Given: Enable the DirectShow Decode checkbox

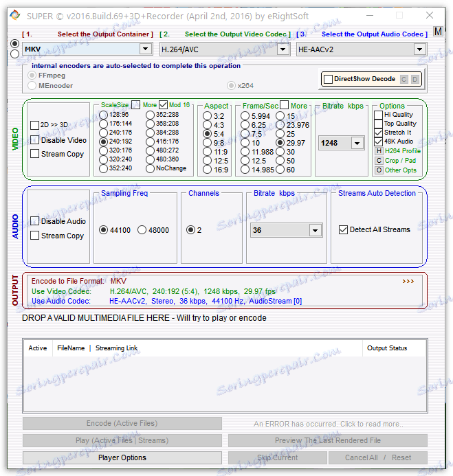Looking at the screenshot, I should (x=328, y=79).
